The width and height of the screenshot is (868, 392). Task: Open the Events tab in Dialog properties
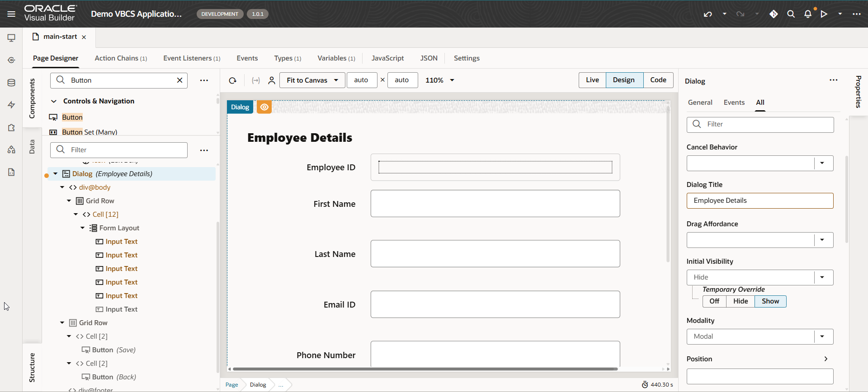click(734, 103)
